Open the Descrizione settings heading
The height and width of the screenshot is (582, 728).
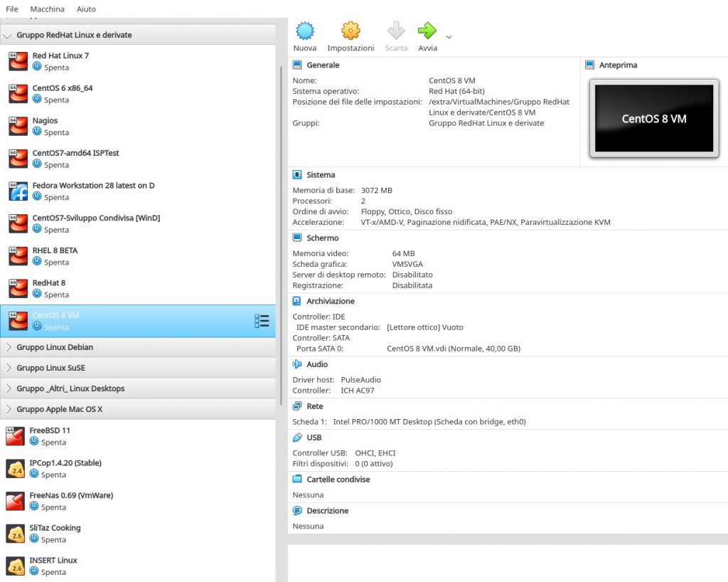tap(327, 510)
